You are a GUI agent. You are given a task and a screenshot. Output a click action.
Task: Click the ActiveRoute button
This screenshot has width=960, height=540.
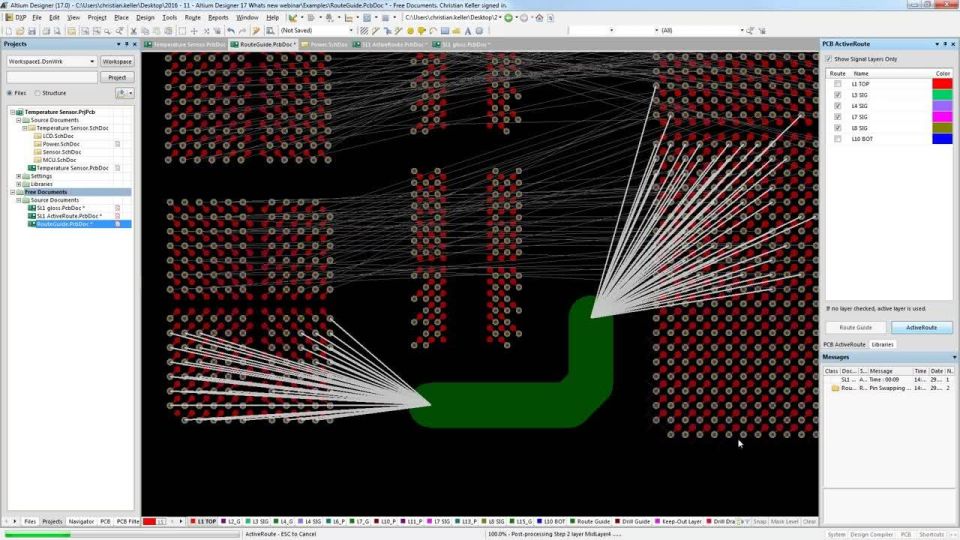click(921, 328)
